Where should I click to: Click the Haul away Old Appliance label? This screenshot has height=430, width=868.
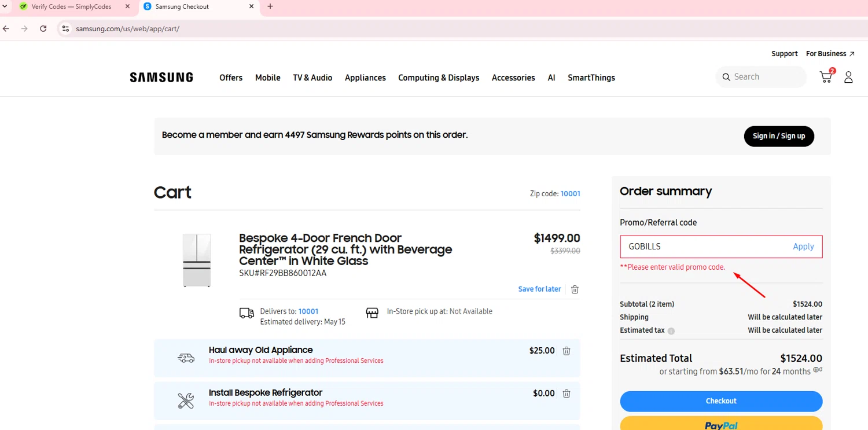[x=260, y=350]
